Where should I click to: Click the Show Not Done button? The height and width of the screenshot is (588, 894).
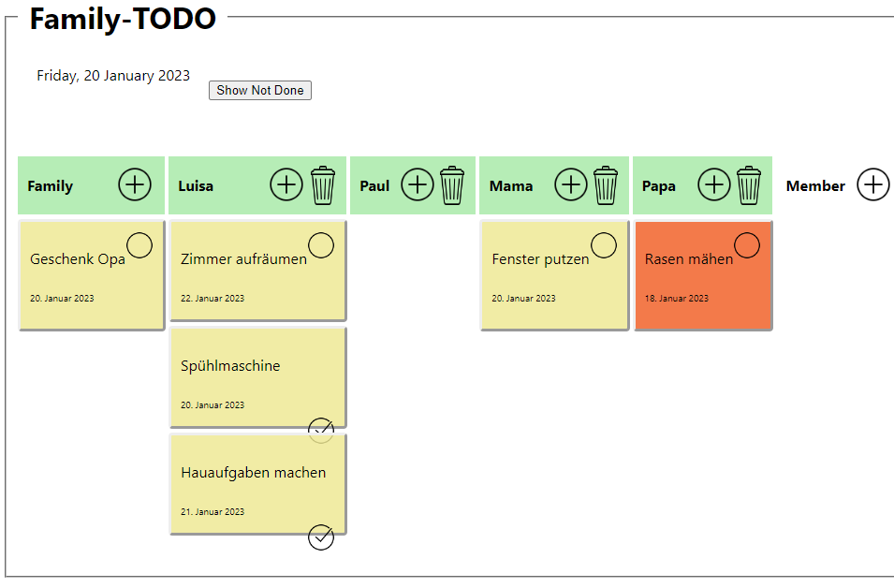click(259, 90)
